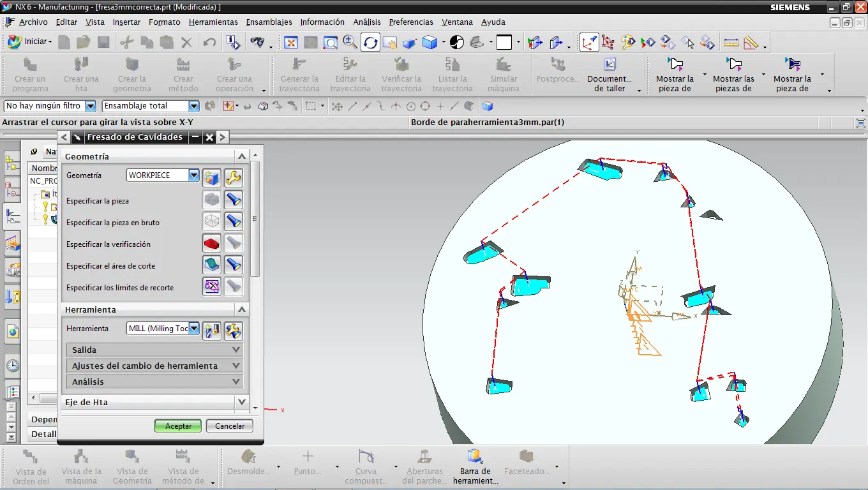Image resolution: width=868 pixels, height=490 pixels.
Task: Toggle the WCS display icon in toolbar
Action: click(588, 43)
